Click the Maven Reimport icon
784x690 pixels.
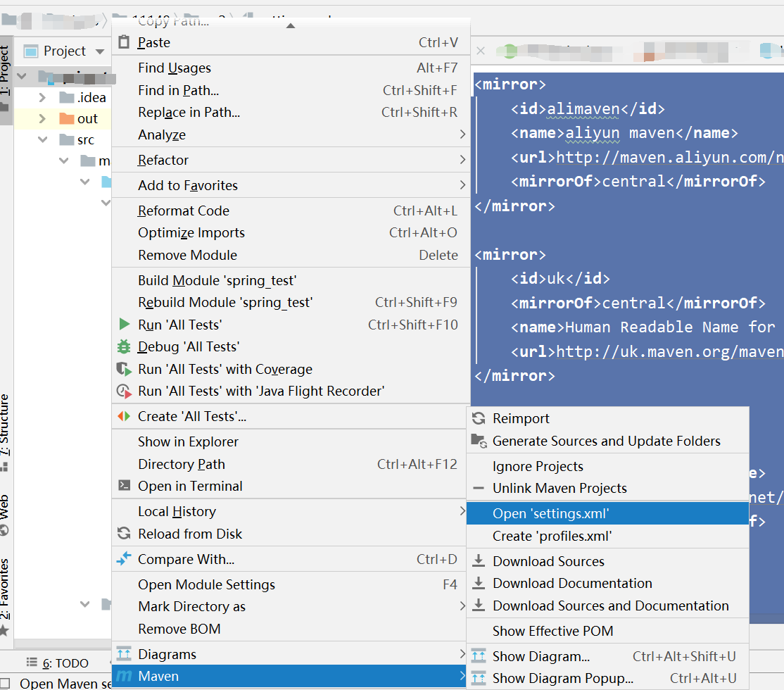(479, 418)
